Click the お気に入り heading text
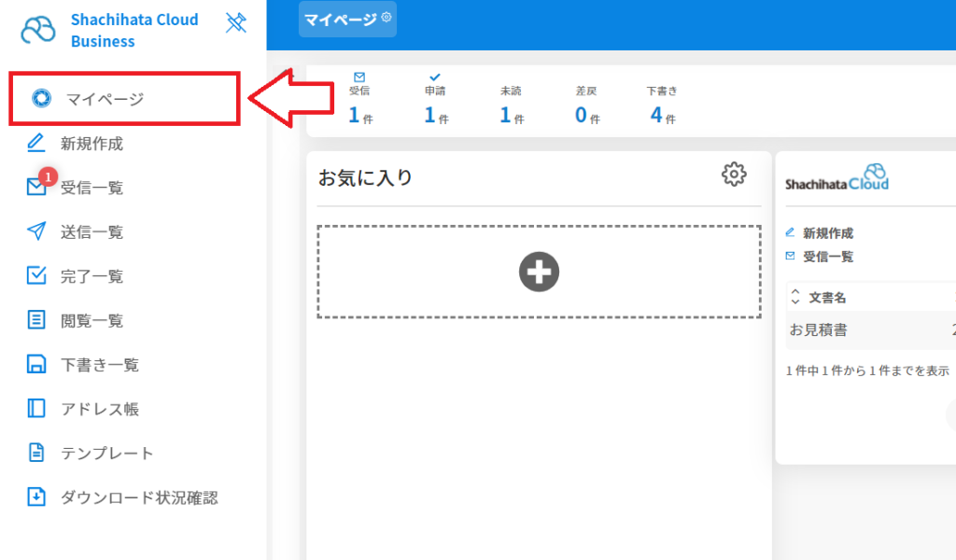 click(x=365, y=177)
